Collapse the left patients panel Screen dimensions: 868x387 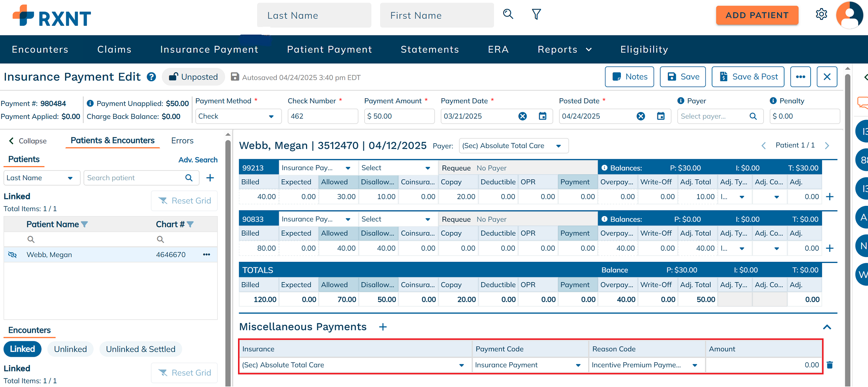coord(28,141)
